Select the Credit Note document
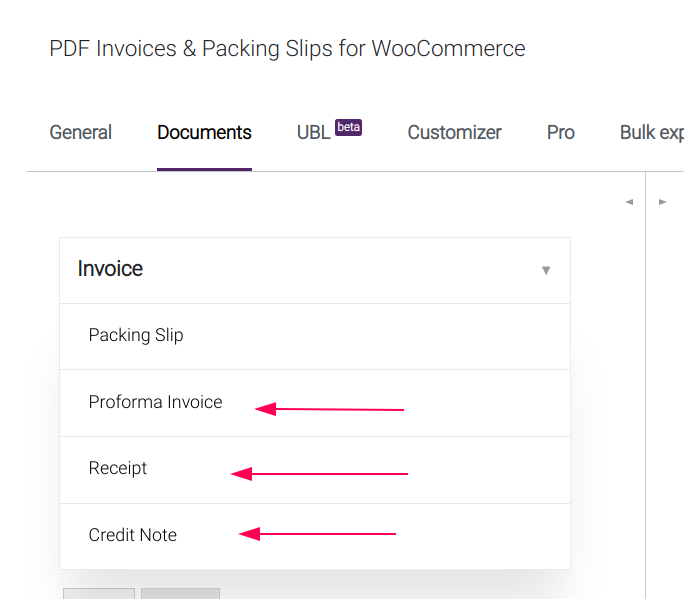Viewport: 684px width, 599px height. [133, 536]
